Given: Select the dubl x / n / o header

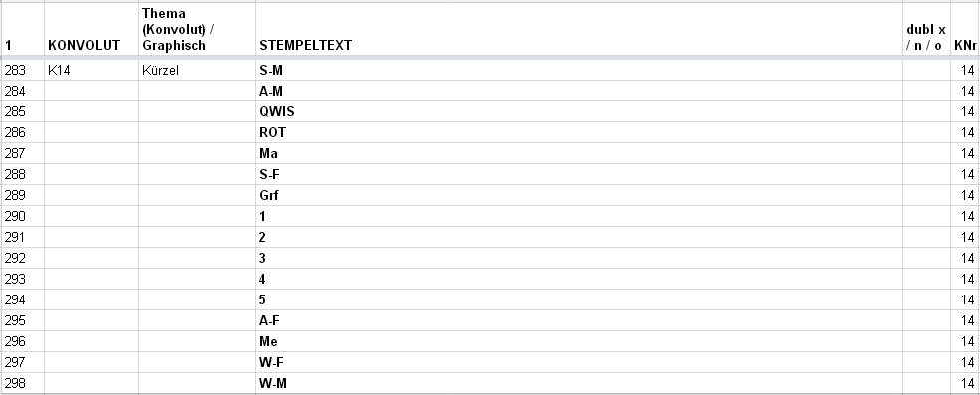Looking at the screenshot, I should click(926, 30).
